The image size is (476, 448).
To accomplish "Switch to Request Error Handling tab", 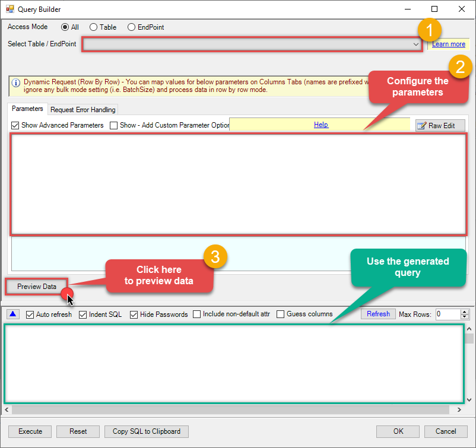I will click(83, 110).
